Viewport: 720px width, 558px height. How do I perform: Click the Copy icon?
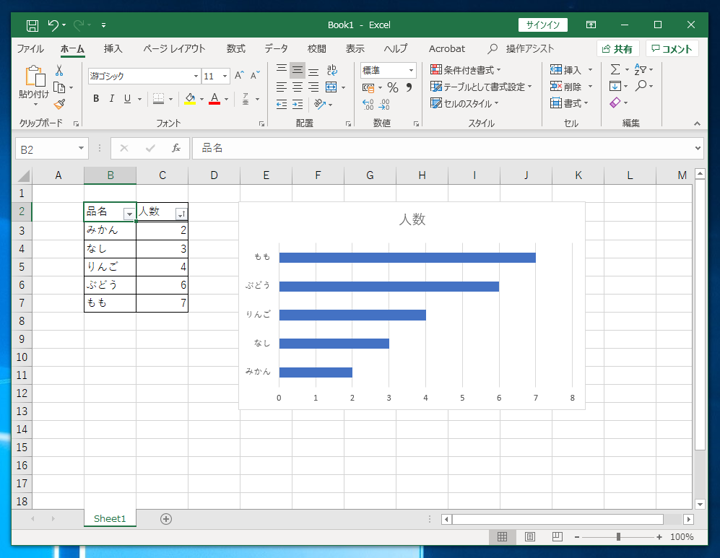59,87
